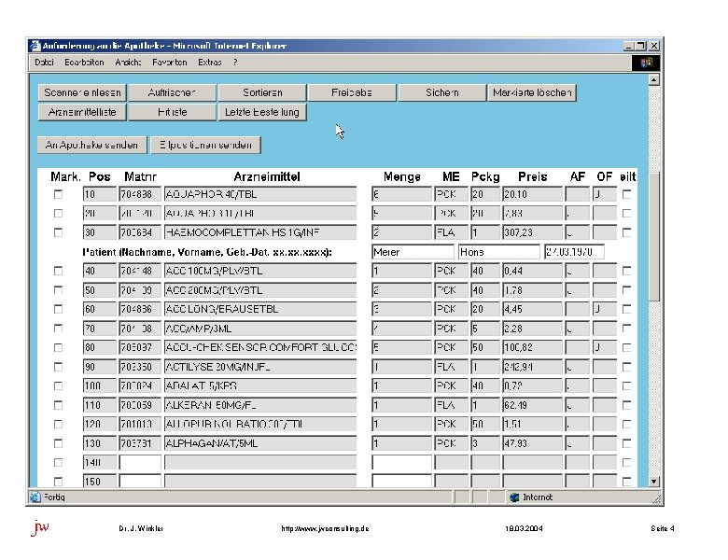728x560 pixels.
Task: Click the Preis field 47.93
Action: point(532,443)
